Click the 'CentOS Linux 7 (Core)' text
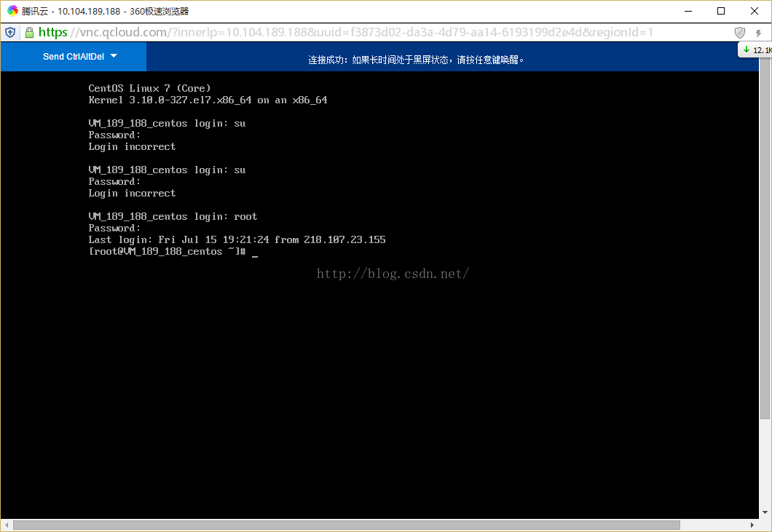The height and width of the screenshot is (532, 772). coord(149,88)
